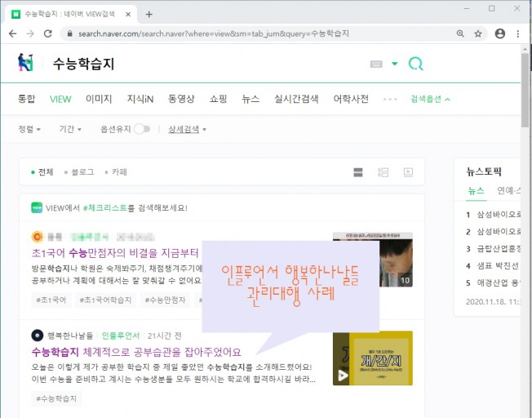Screen dimensions: 532x418
Task: Open a new tab with plus button
Action: (x=149, y=14)
